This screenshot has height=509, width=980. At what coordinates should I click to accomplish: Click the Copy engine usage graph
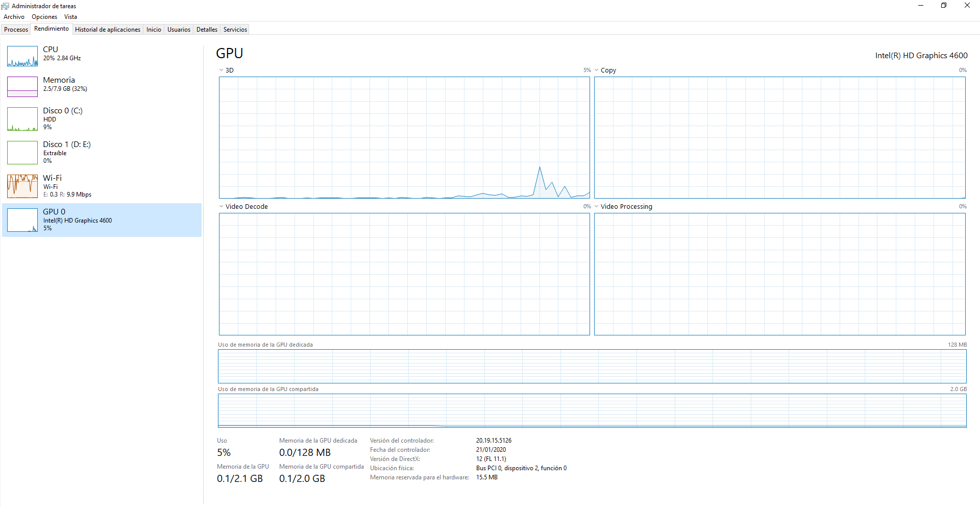780,138
